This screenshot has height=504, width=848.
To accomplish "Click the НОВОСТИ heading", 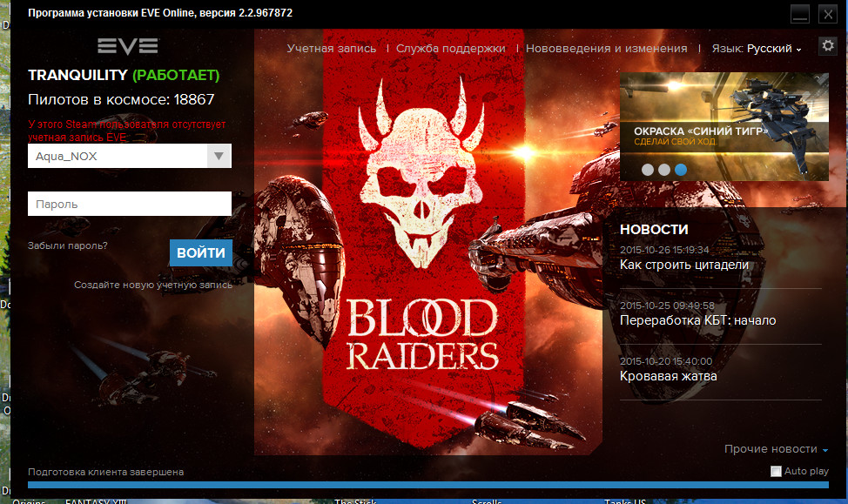I will [654, 230].
